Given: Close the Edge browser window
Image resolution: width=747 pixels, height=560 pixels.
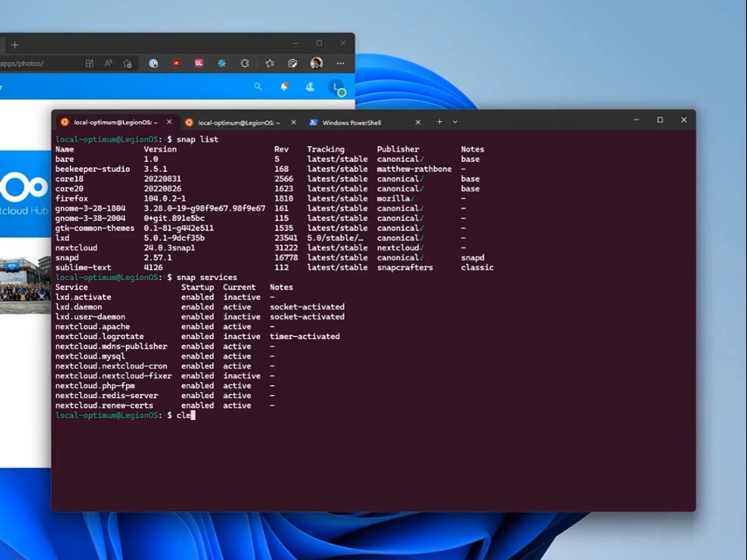Looking at the screenshot, I should tap(343, 43).
